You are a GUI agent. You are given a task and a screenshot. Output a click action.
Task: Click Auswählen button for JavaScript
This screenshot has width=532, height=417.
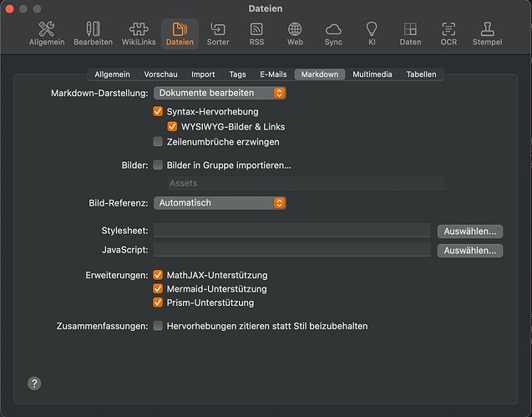point(469,250)
